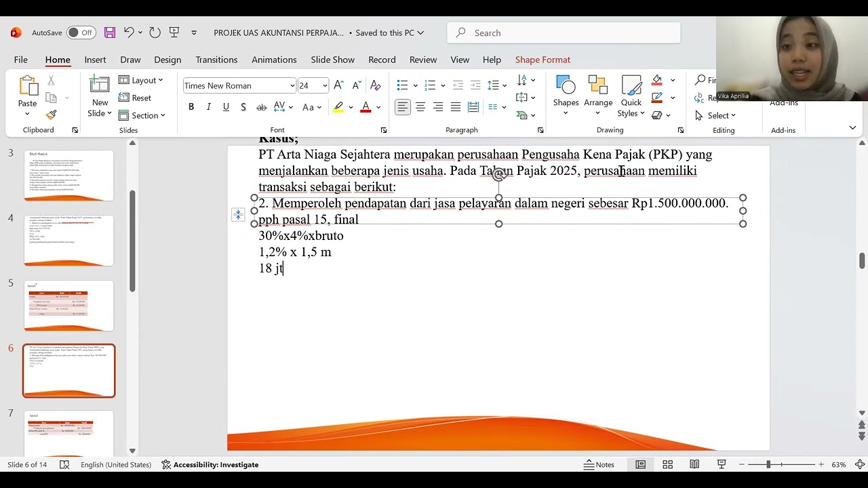This screenshot has height=488, width=868.
Task: Click the Clear All Formatting icon
Action: point(375,85)
